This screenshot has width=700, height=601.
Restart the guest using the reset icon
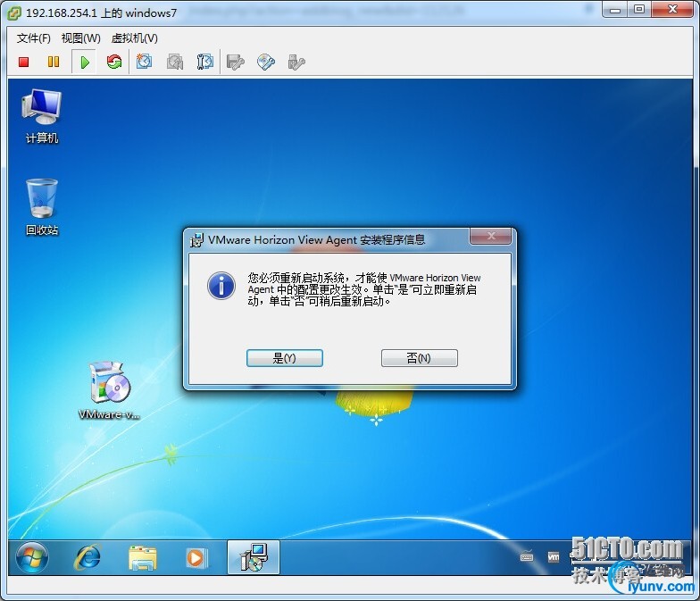tap(114, 62)
